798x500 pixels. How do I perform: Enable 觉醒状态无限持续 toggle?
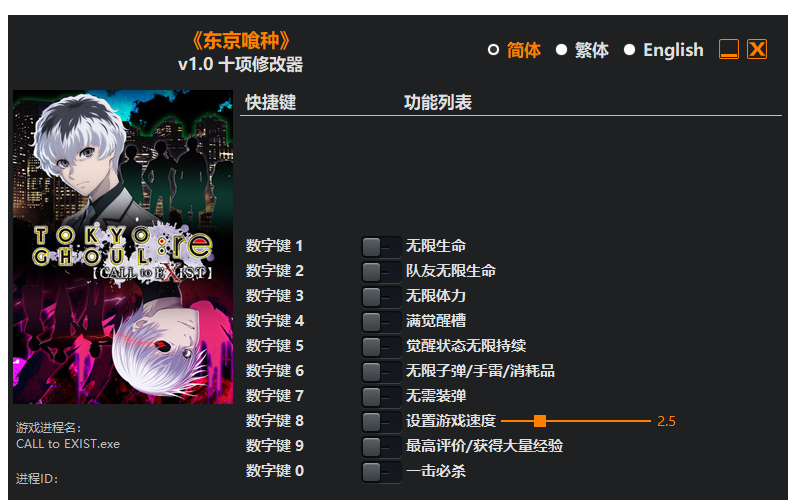[382, 347]
